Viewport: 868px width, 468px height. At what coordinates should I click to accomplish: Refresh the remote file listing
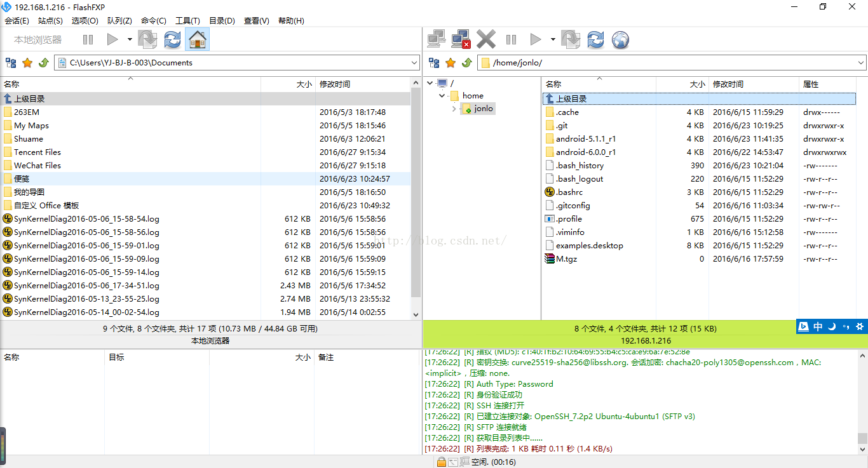(x=595, y=40)
